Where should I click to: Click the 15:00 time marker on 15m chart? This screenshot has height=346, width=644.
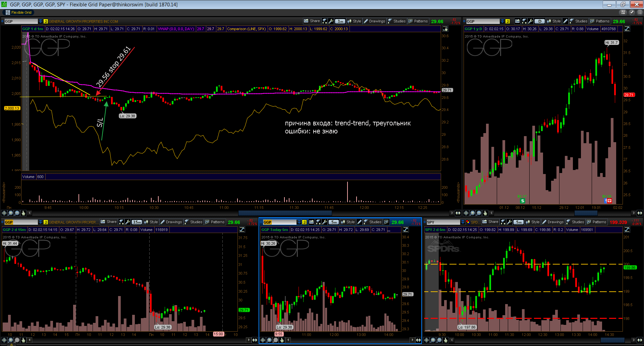pyautogui.click(x=218, y=334)
